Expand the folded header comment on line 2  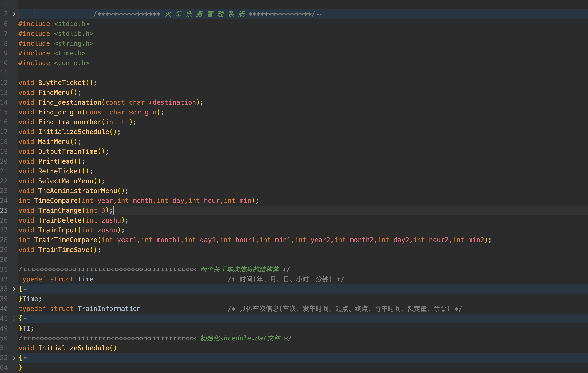(14, 14)
